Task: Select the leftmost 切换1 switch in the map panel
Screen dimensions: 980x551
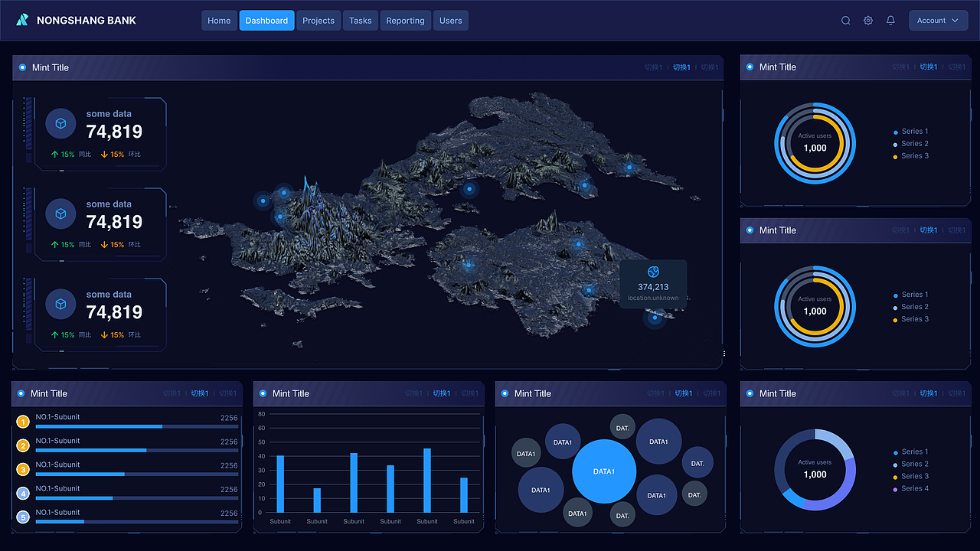Action: (654, 67)
